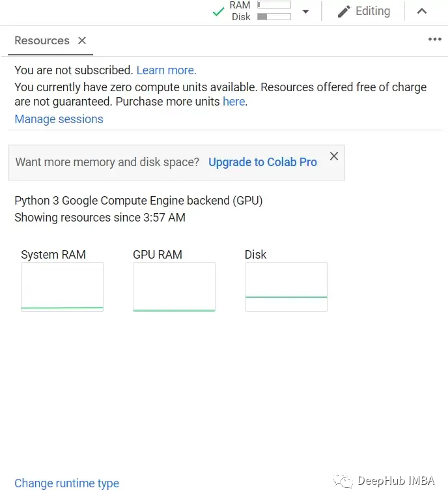This screenshot has width=448, height=501.
Task: Click the Editing mode label
Action: point(372,11)
